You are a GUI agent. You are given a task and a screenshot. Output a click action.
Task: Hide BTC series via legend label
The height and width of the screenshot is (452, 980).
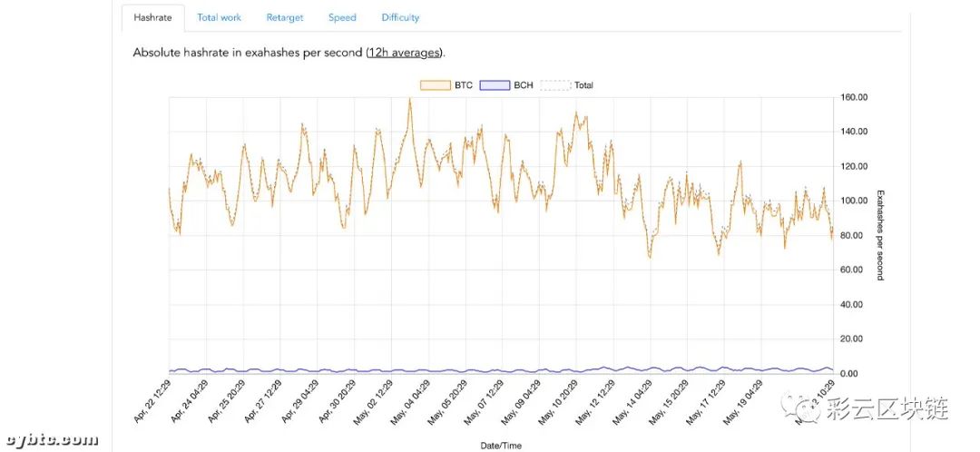coord(464,85)
